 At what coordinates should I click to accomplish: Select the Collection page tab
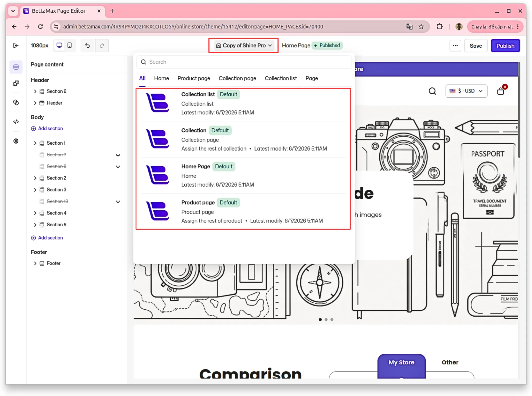point(237,78)
